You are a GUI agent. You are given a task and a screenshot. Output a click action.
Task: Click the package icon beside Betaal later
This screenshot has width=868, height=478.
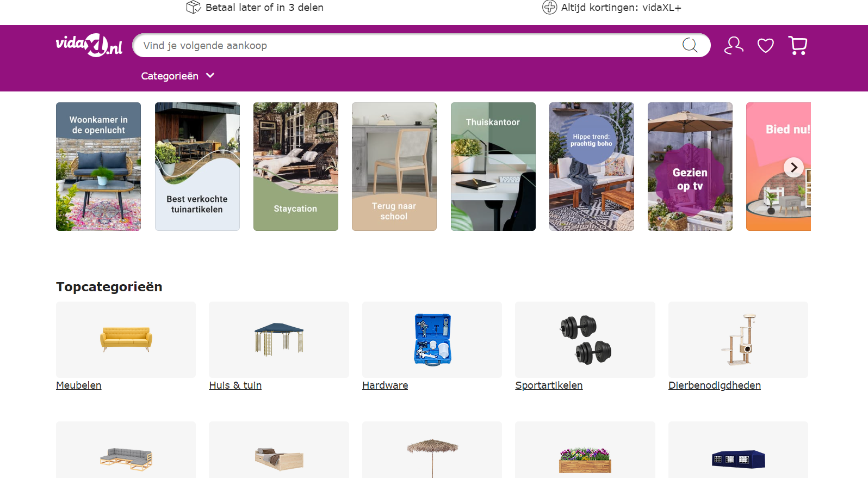[x=194, y=7]
